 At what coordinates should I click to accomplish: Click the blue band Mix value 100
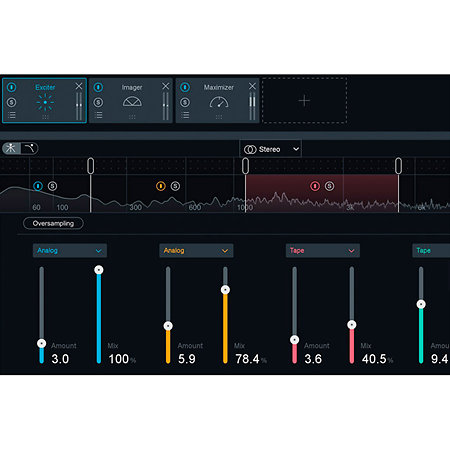(x=119, y=359)
